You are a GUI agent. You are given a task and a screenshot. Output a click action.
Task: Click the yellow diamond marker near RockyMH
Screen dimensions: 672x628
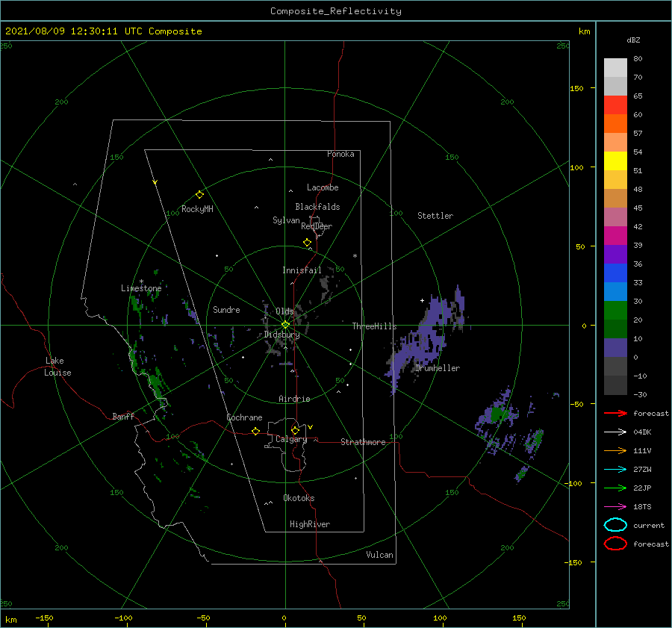pos(199,195)
